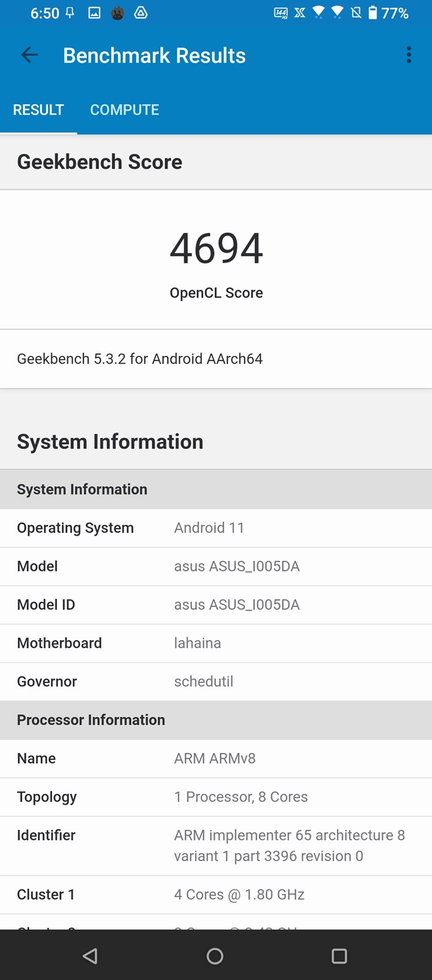Screen dimensions: 432x980
Task: Select the Motherboard lahaina row
Action: coord(216,643)
